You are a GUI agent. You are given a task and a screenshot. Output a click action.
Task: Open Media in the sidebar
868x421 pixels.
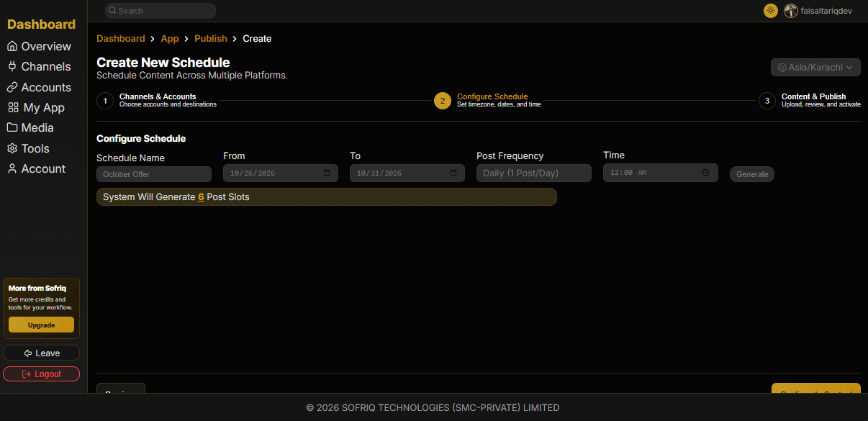30,127
